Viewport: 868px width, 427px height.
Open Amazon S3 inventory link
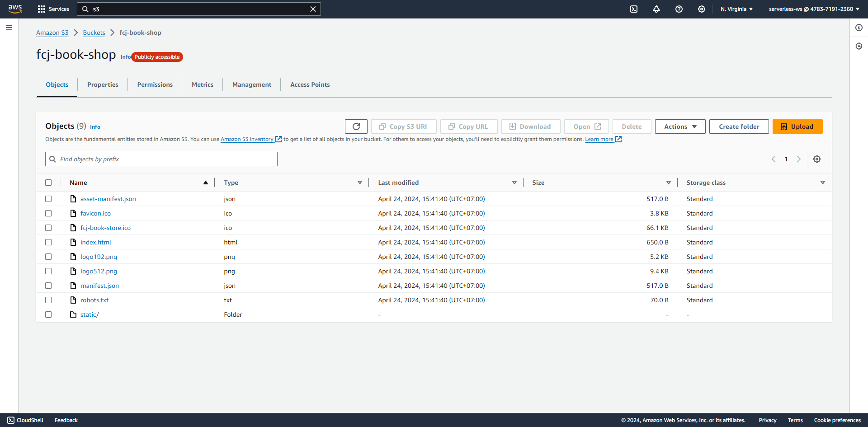click(251, 139)
